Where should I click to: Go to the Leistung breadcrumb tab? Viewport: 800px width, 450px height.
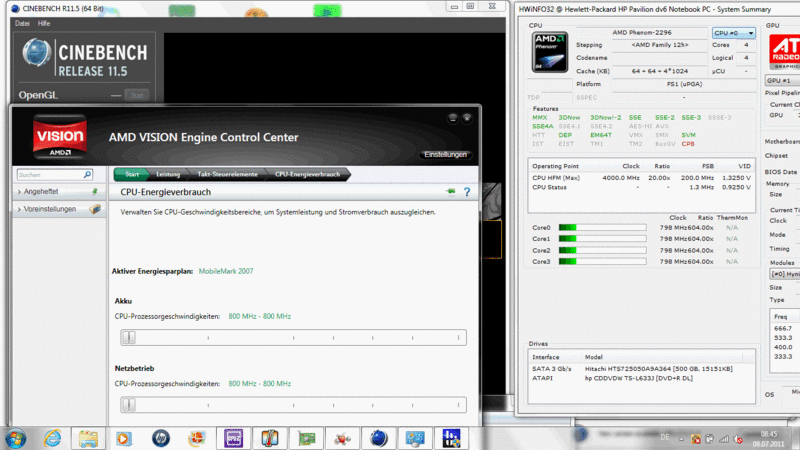(x=168, y=174)
